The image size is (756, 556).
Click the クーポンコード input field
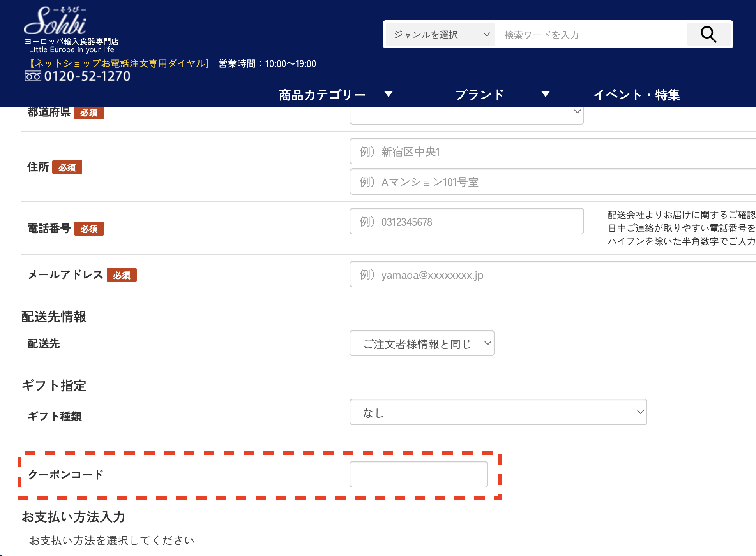coord(419,474)
